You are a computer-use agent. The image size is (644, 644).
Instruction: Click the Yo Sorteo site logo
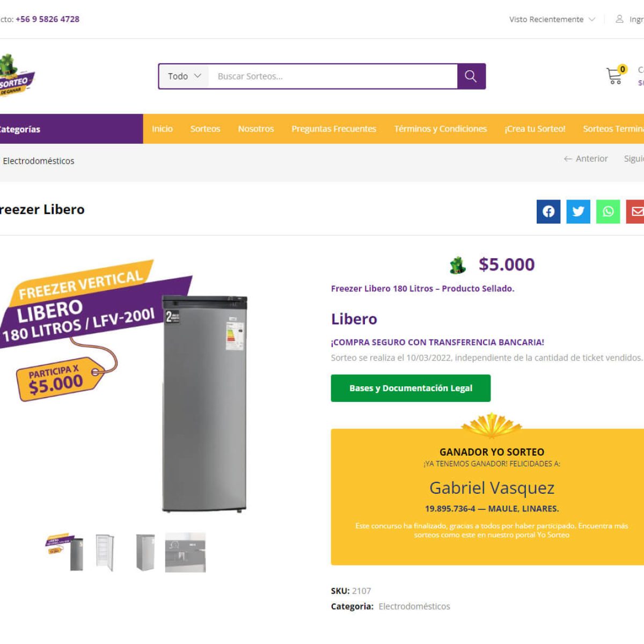click(16, 76)
